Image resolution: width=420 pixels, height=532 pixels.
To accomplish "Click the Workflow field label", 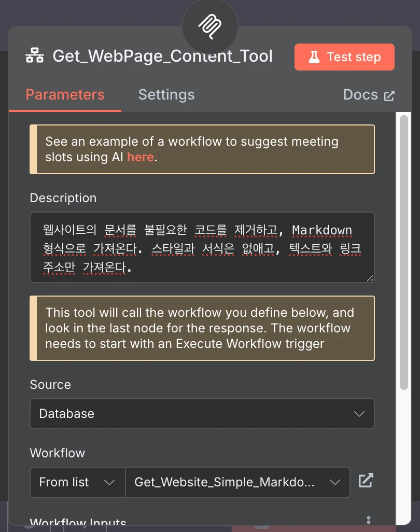I will 58,453.
